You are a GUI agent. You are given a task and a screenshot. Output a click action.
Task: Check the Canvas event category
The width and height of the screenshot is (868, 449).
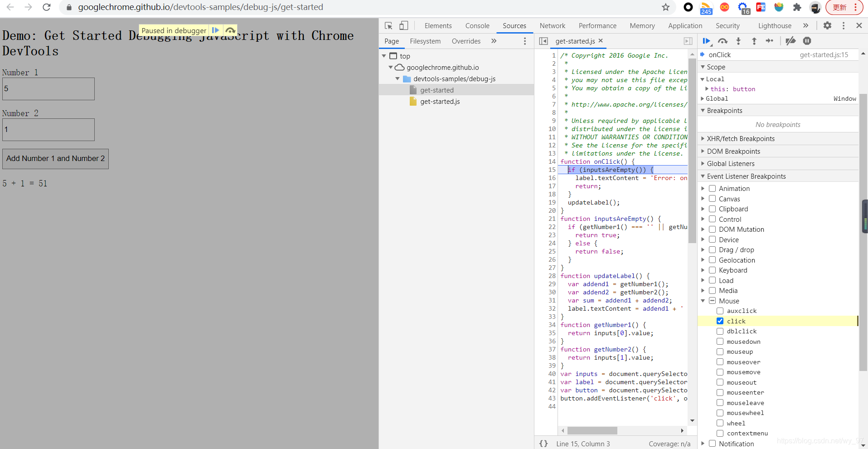pyautogui.click(x=712, y=199)
